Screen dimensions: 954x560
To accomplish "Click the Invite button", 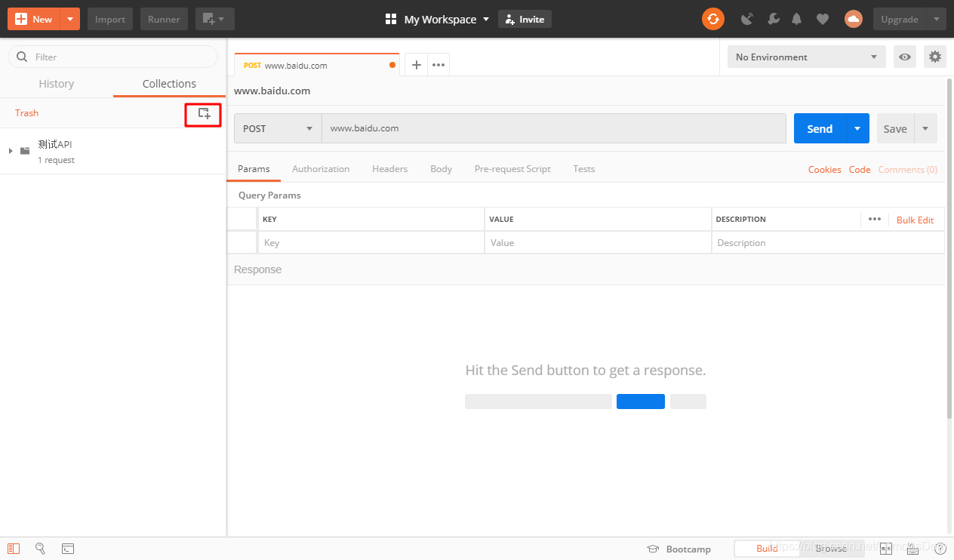I will click(525, 20).
